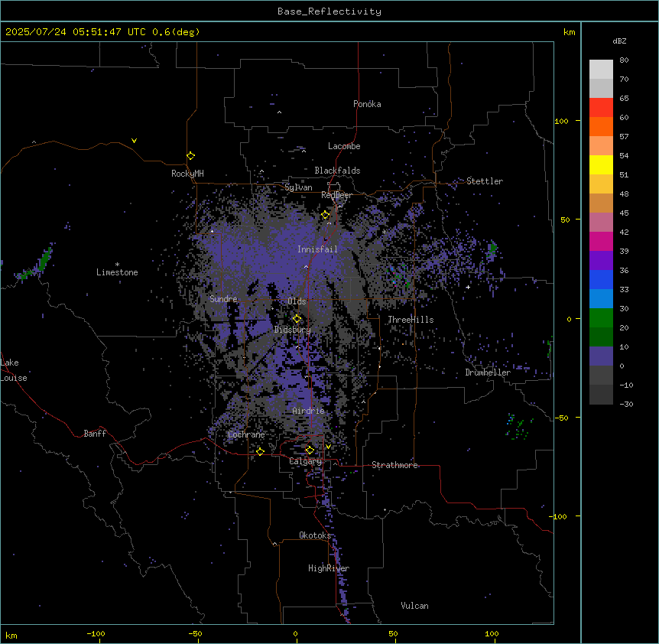Click the RockyMH label
Screen dimensions: 659x644
[x=187, y=174]
